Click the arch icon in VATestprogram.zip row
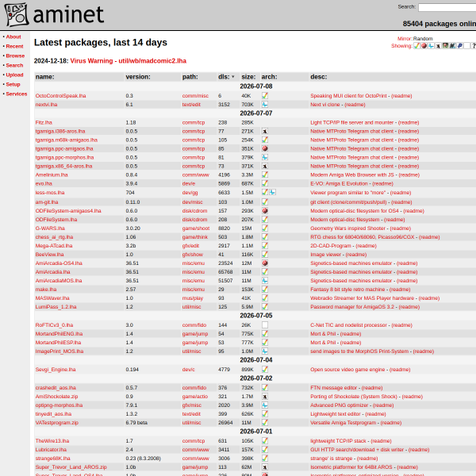This screenshot has width=476, height=476. point(265,423)
